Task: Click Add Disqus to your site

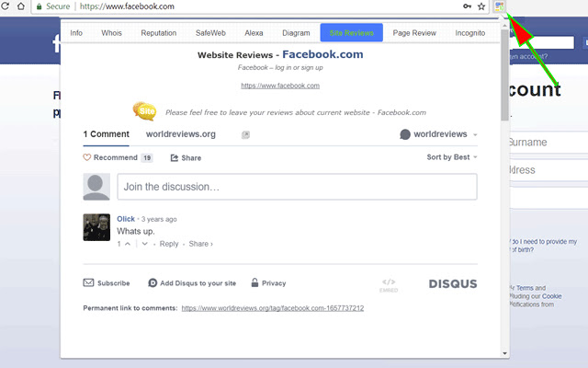Action: 198,283
